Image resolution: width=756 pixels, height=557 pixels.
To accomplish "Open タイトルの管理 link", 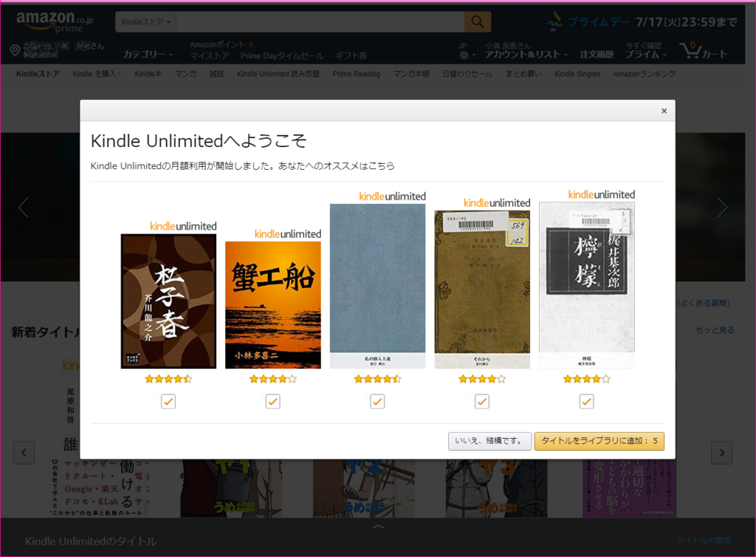I will pos(704,541).
